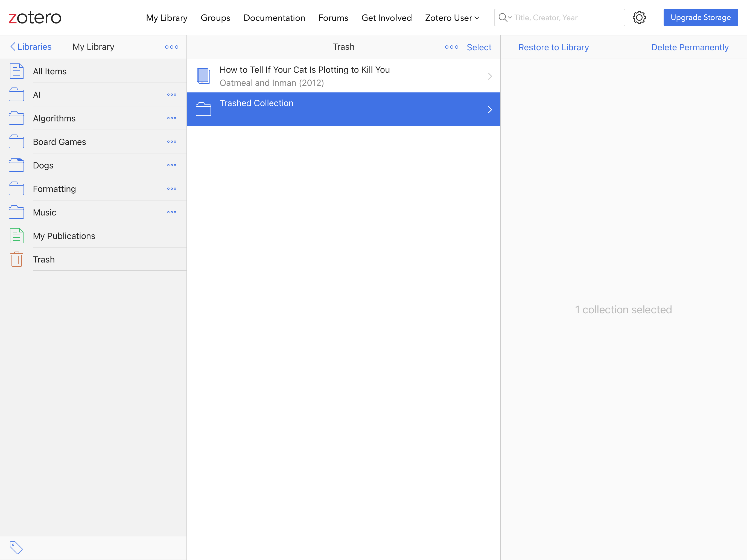This screenshot has width=747, height=560.
Task: Click the Zotero logo
Action: click(x=35, y=17)
